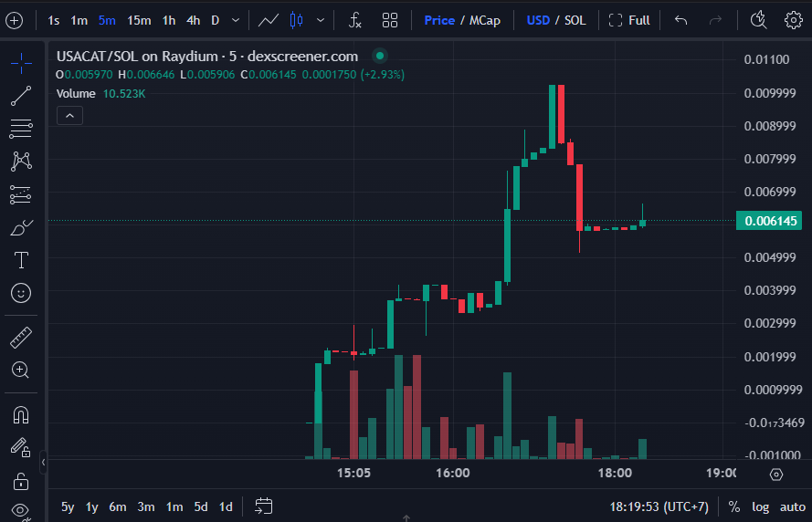
Task: Click the add symbol plus icon
Action: [14, 21]
